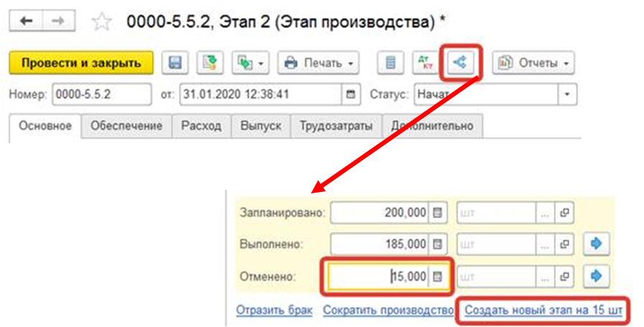Click the Номер field with 0000-5.5.2
Viewport: 644px width, 327px height.
point(101,95)
